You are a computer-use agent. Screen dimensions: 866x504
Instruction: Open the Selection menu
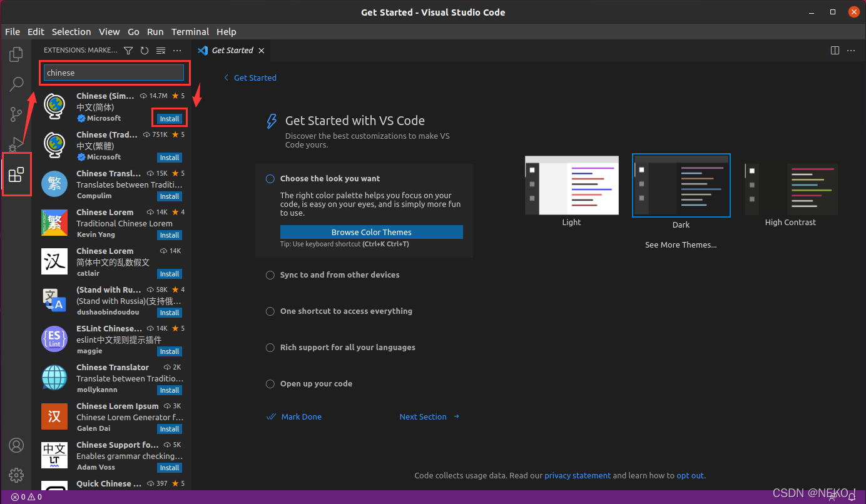71,31
